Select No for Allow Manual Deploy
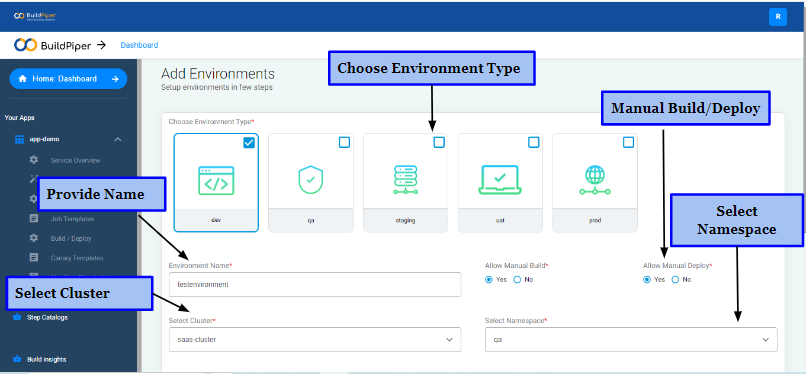 coord(676,279)
